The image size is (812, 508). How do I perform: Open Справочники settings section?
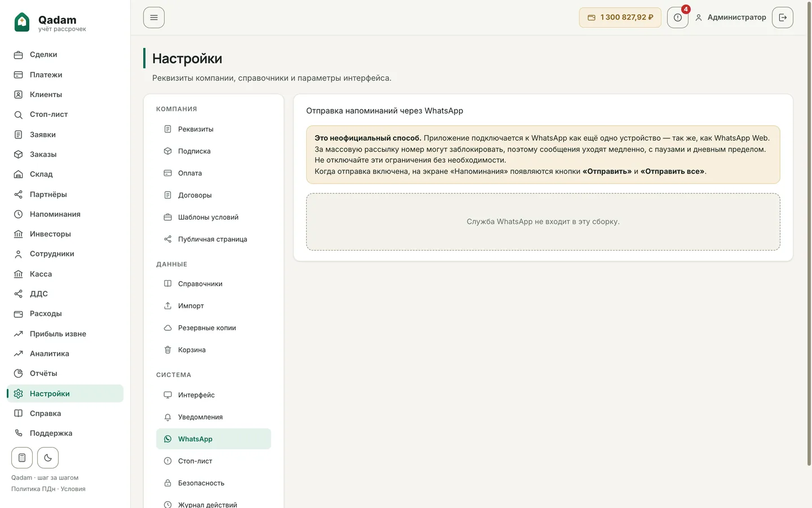pos(214,284)
